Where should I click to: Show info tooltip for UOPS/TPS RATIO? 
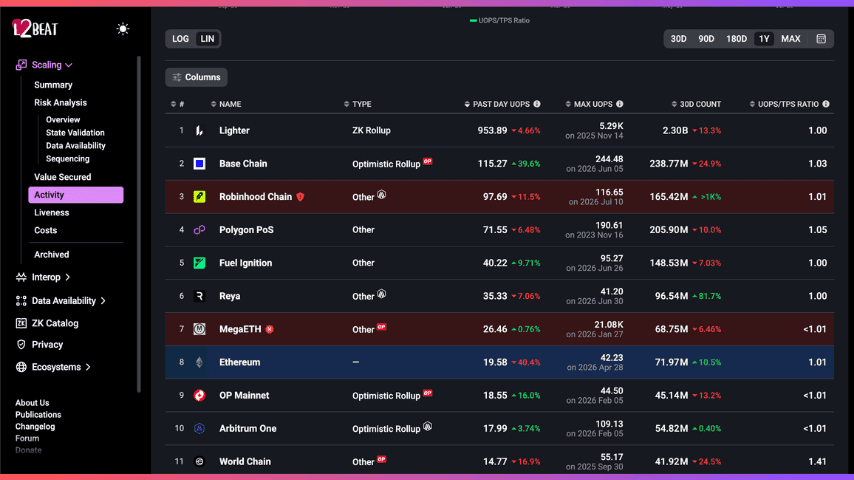[x=826, y=104]
